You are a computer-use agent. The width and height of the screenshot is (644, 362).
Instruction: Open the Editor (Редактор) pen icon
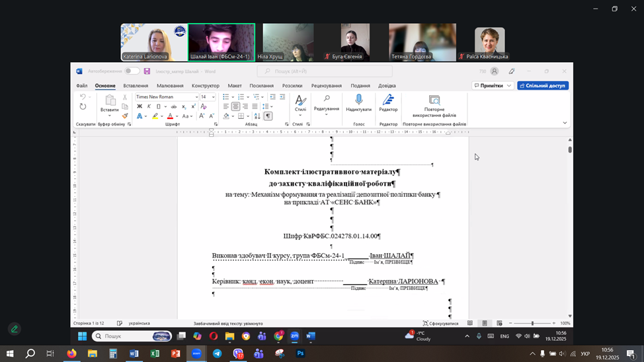point(388,100)
